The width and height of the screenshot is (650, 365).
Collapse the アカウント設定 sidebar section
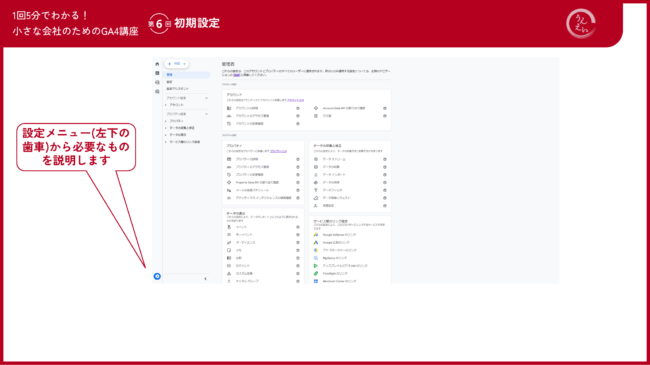[x=206, y=98]
